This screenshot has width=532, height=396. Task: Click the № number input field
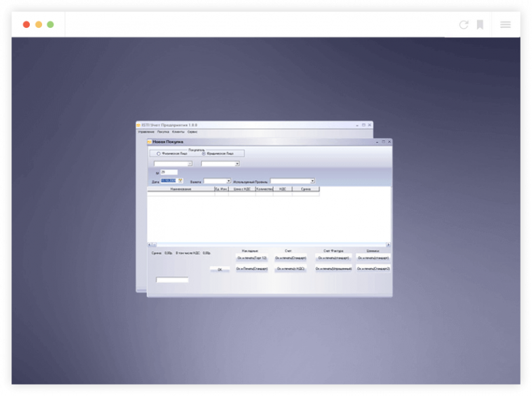point(169,172)
